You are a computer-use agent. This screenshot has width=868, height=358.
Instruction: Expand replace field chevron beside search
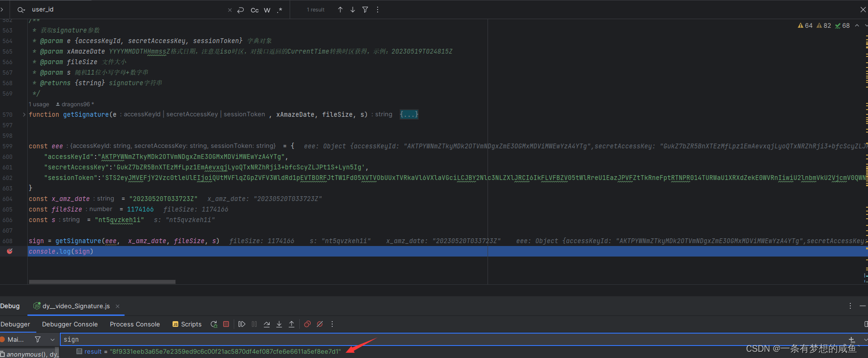click(x=2, y=10)
